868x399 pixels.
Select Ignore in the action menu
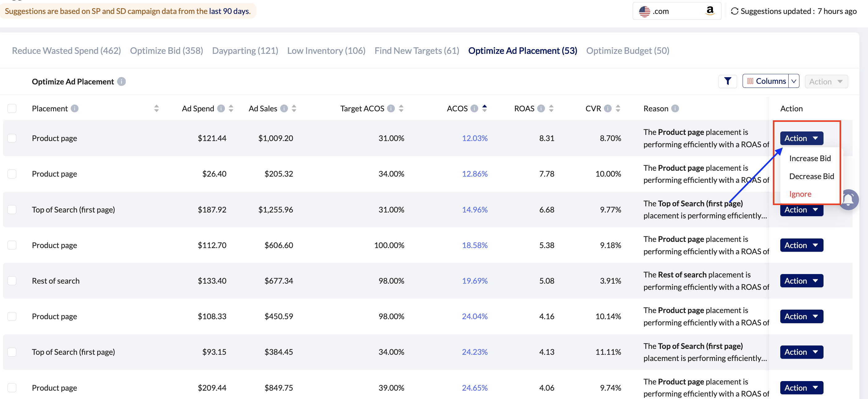pyautogui.click(x=800, y=194)
